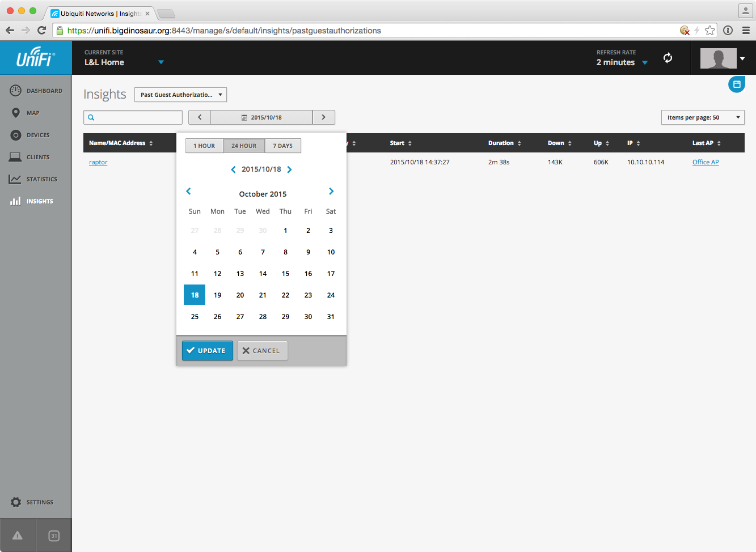Viewport: 756px width, 552px height.
Task: Select the 24 HOUR time range
Action: coord(244,146)
